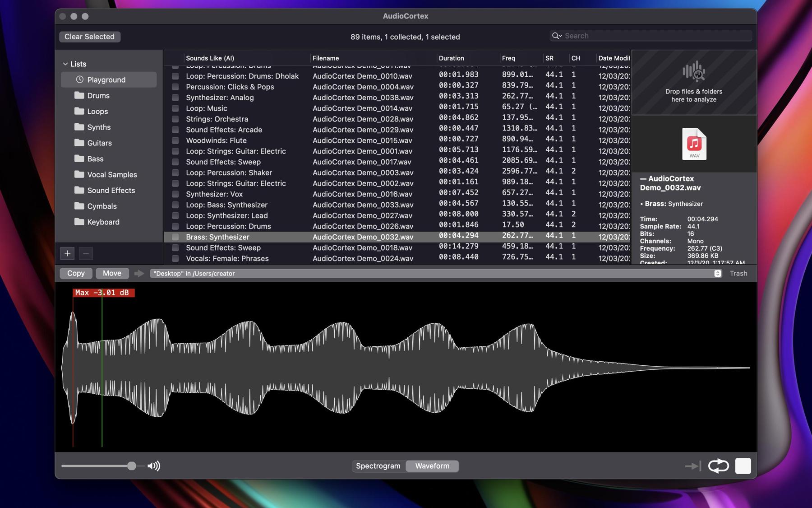The image size is (812, 508).
Task: Click the audio analyze drop zone icon
Action: 694,71
